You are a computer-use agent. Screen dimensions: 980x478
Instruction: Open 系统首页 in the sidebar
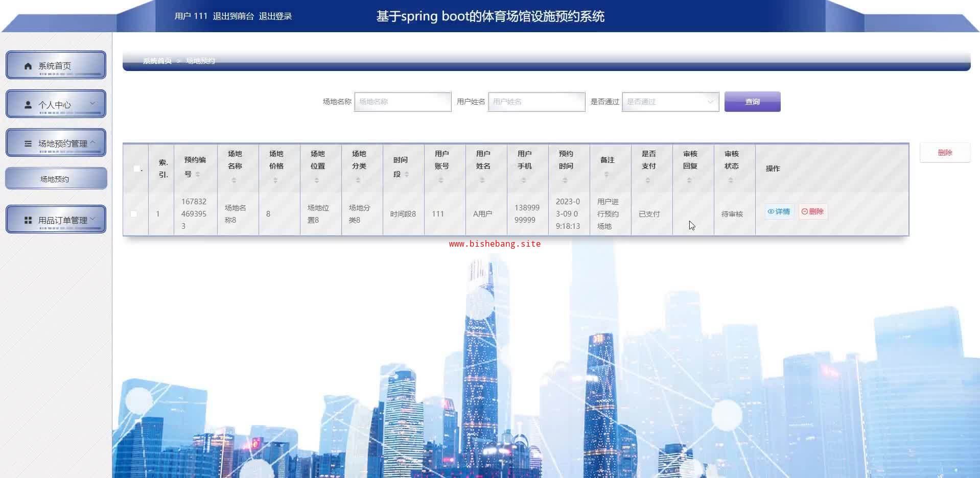[56, 65]
